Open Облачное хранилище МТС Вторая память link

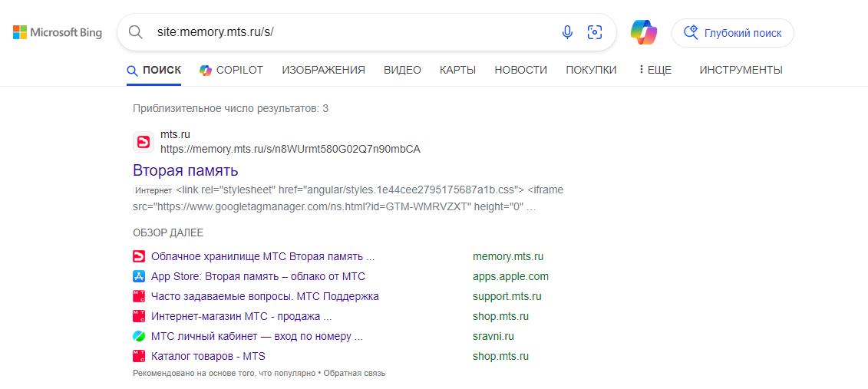pyautogui.click(x=263, y=257)
